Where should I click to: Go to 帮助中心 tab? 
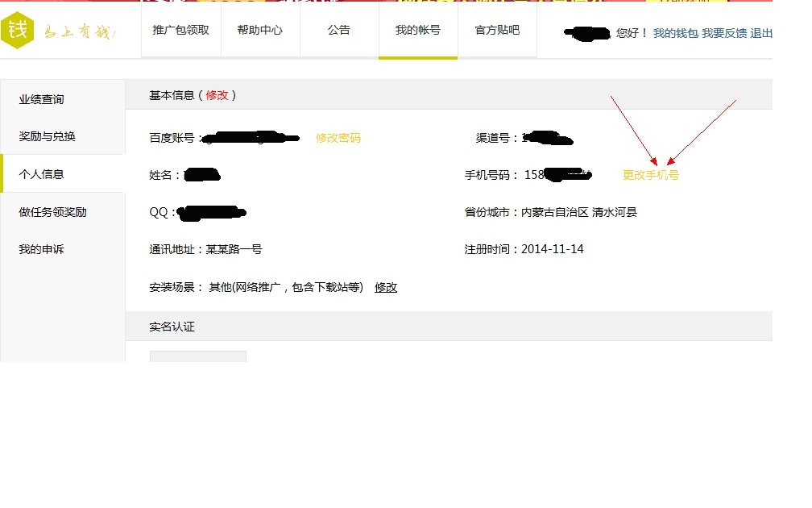[260, 30]
